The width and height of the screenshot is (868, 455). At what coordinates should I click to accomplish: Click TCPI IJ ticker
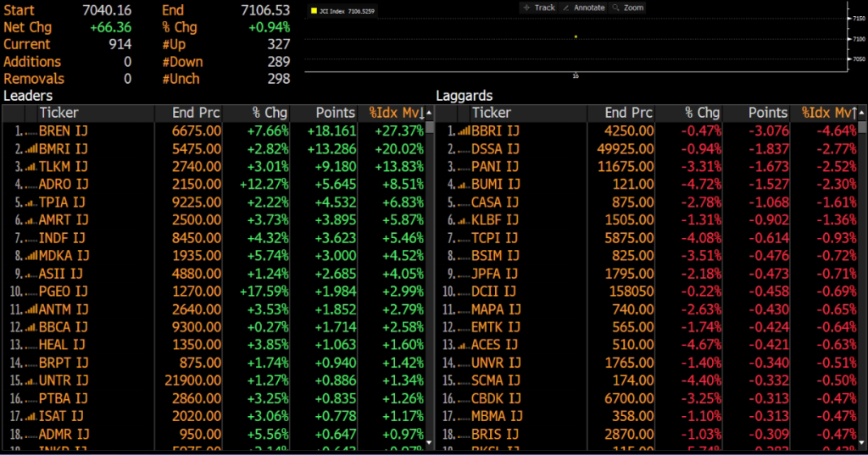coord(494,238)
